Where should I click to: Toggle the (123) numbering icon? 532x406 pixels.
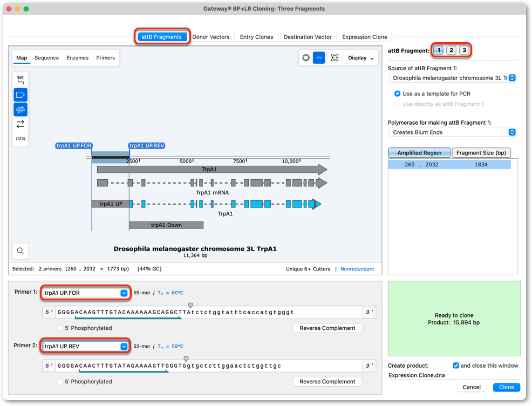click(x=21, y=139)
